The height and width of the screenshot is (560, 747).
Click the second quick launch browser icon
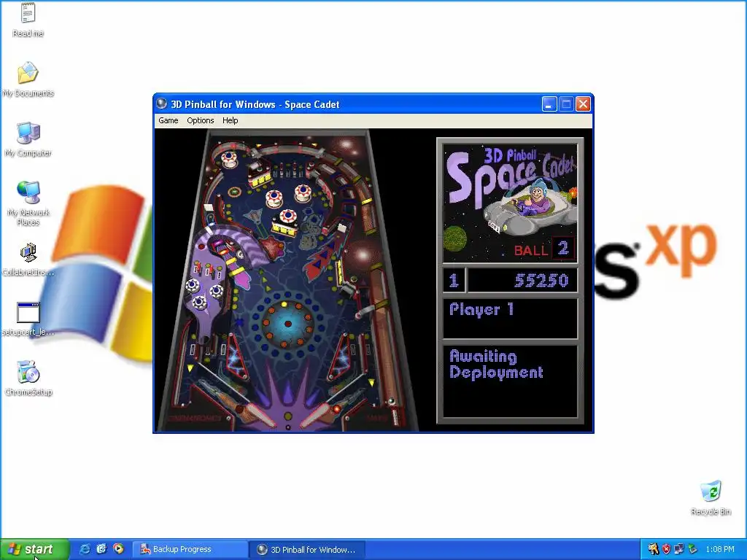[101, 549]
